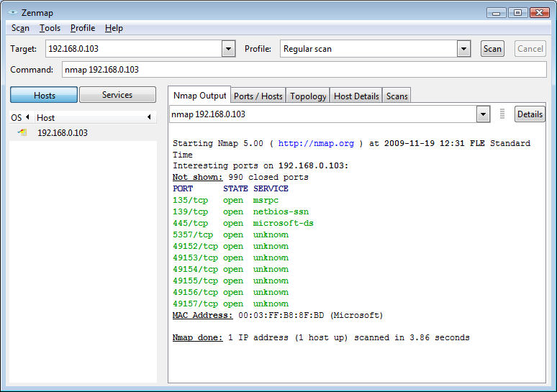Show the Services list view
557x392 pixels.
117,95
